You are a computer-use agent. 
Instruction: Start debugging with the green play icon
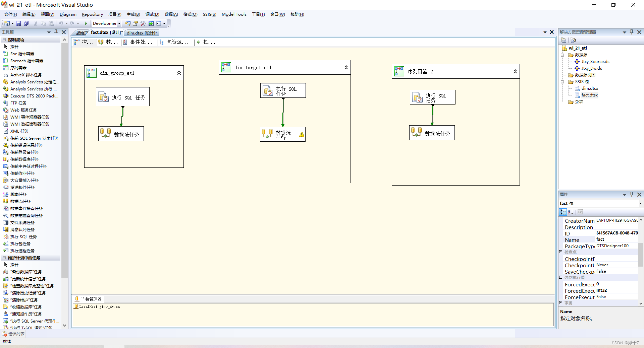(x=86, y=23)
